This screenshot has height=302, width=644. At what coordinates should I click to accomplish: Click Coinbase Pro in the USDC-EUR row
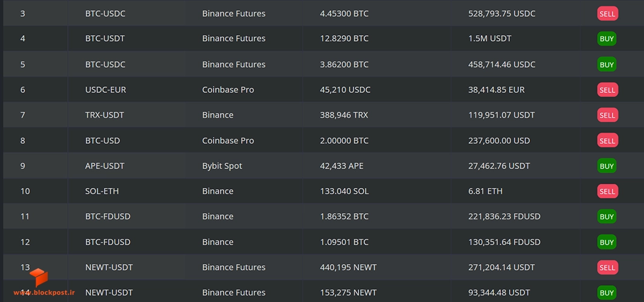(228, 89)
